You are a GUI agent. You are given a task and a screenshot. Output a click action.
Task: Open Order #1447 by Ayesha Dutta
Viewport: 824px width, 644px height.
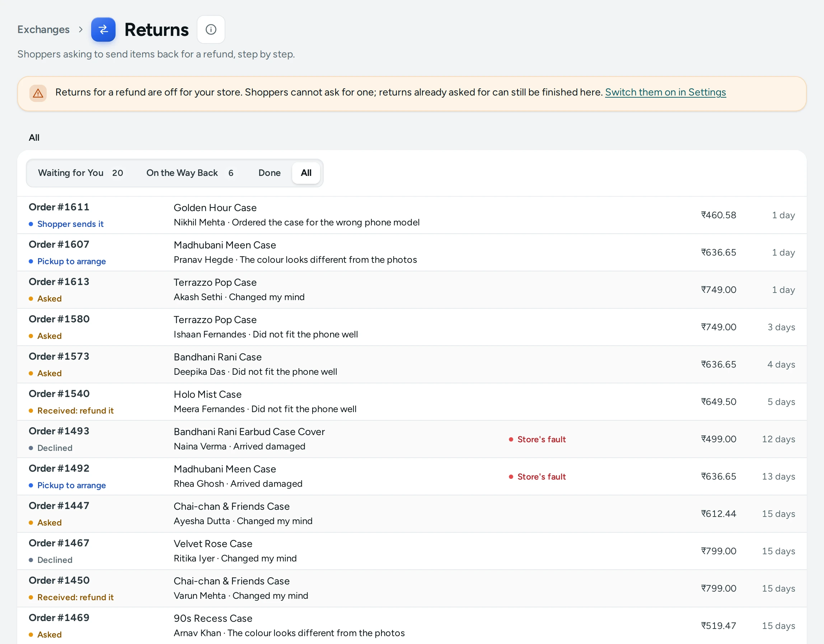[x=412, y=514]
